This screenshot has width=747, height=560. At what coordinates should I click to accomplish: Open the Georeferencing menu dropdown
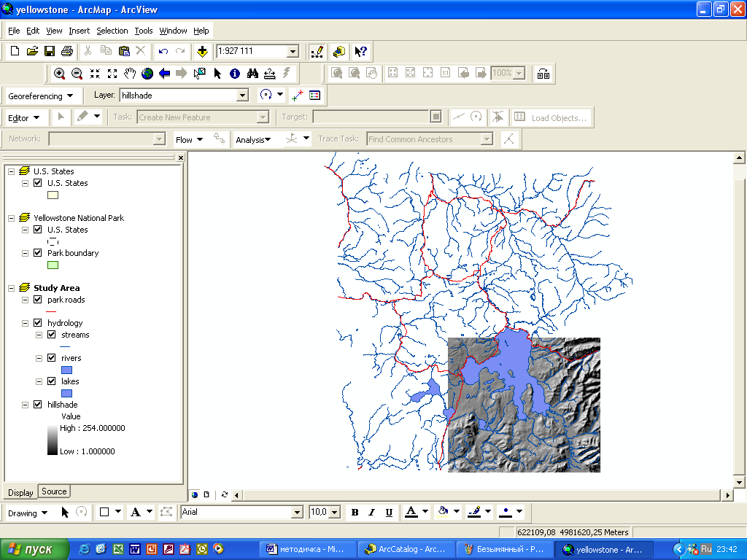tap(40, 96)
